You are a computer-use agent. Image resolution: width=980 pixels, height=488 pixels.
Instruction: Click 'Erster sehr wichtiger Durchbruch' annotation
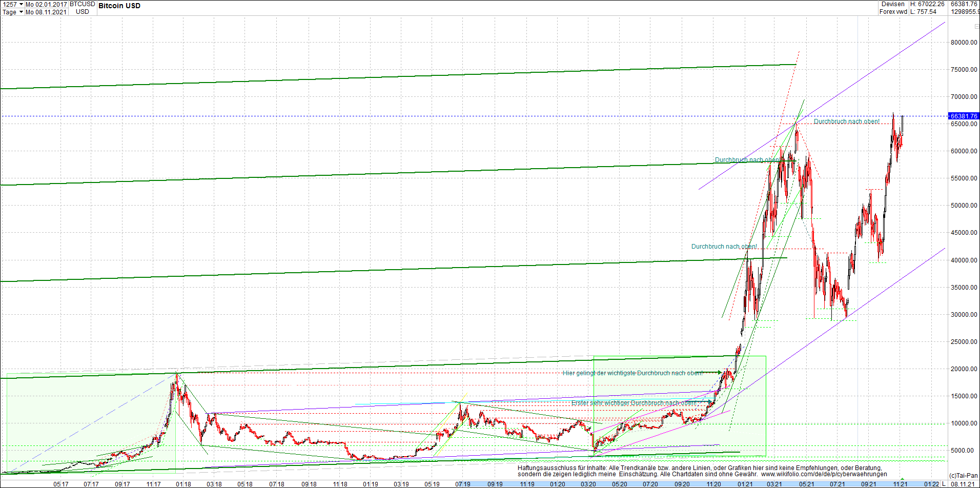click(x=634, y=403)
